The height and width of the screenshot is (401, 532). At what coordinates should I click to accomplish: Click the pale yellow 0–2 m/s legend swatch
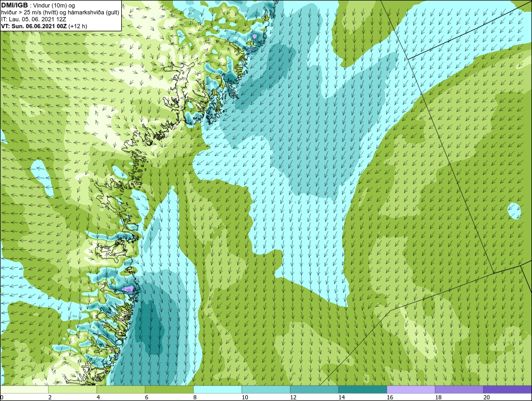24,389
